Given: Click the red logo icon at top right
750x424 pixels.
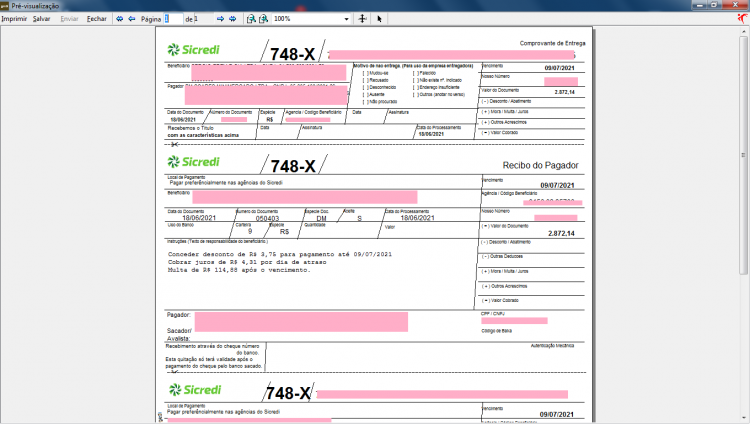Looking at the screenshot, I should point(742,18).
